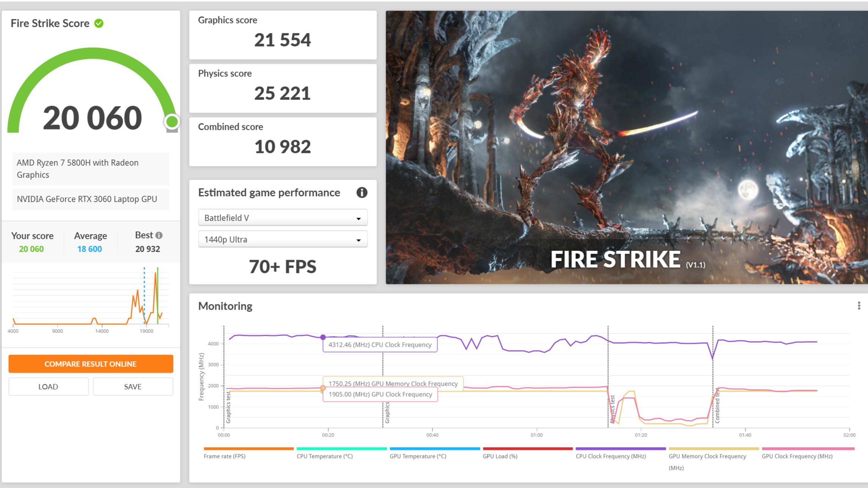
Task: Click Compare Result Online button
Action: pos(91,364)
